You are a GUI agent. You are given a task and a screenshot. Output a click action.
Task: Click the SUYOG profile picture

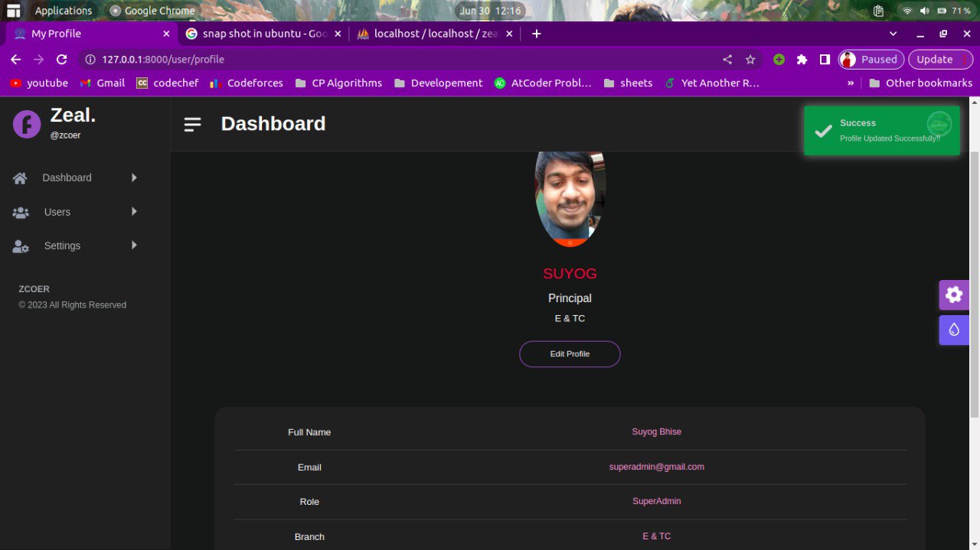pyautogui.click(x=570, y=197)
